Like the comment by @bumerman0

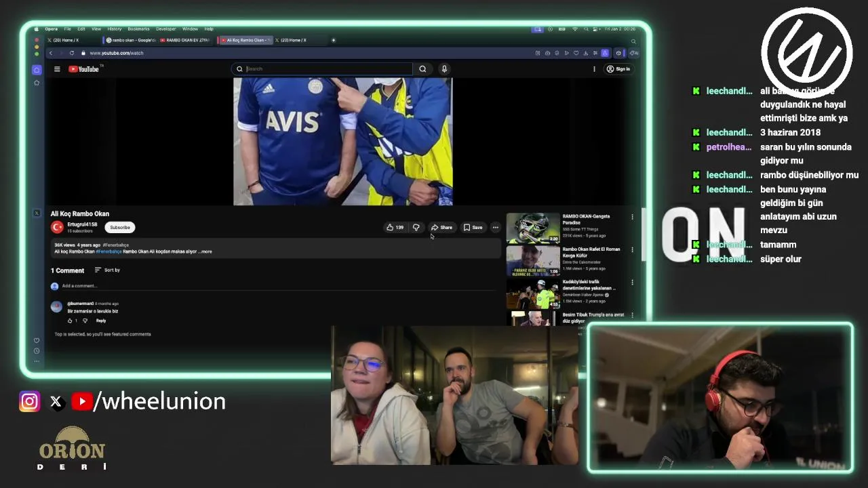click(x=69, y=321)
